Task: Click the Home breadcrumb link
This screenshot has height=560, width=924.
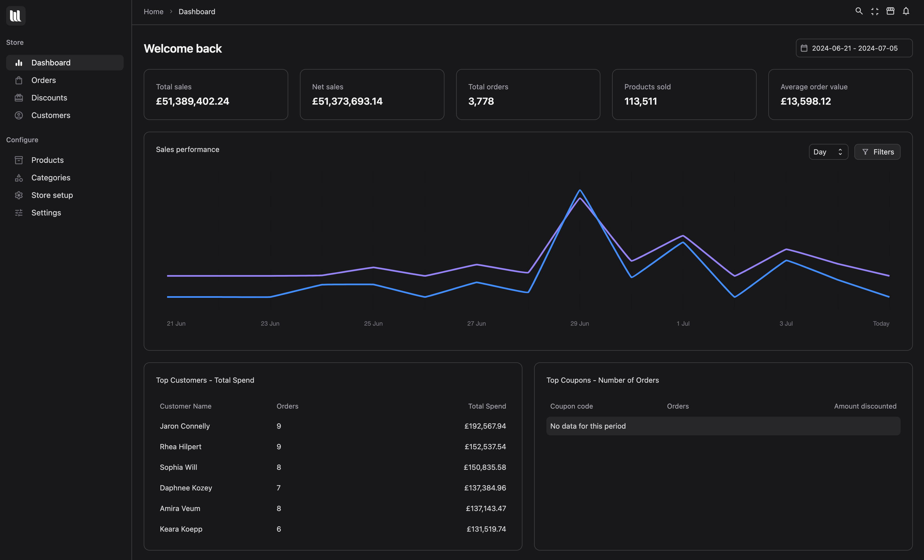Action: [153, 12]
